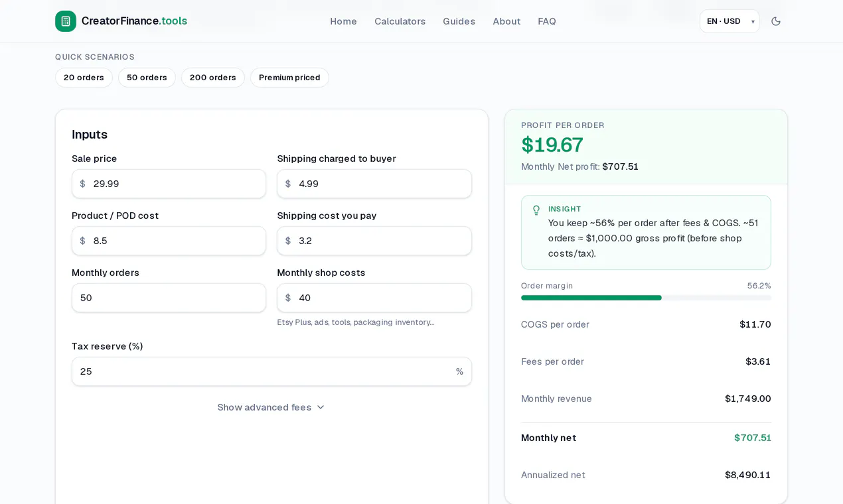Focus the Product / POD cost field

coord(169,241)
